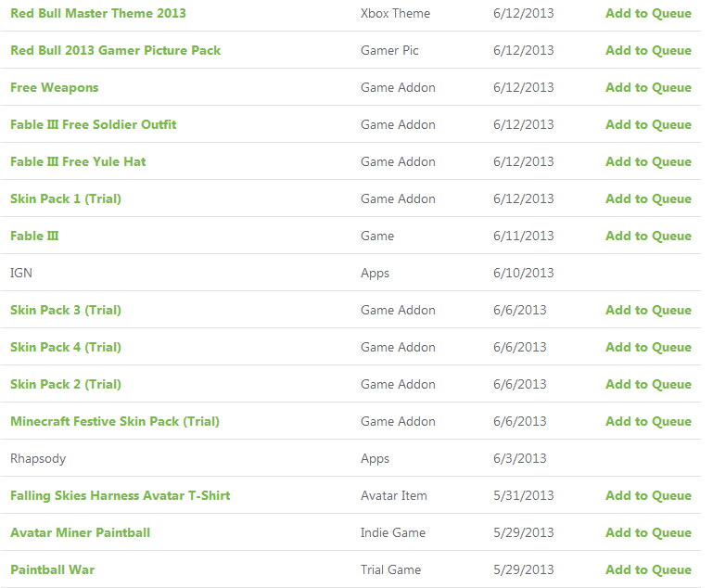The height and width of the screenshot is (588, 713).
Task: Click Game Addon in Minecraft Festive row
Action: pyautogui.click(x=398, y=422)
